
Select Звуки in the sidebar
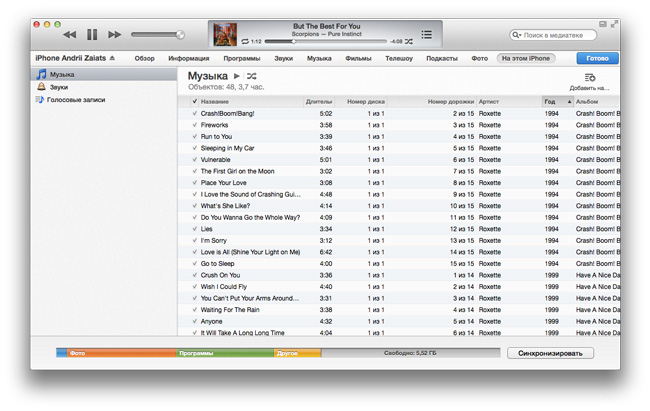coord(104,87)
